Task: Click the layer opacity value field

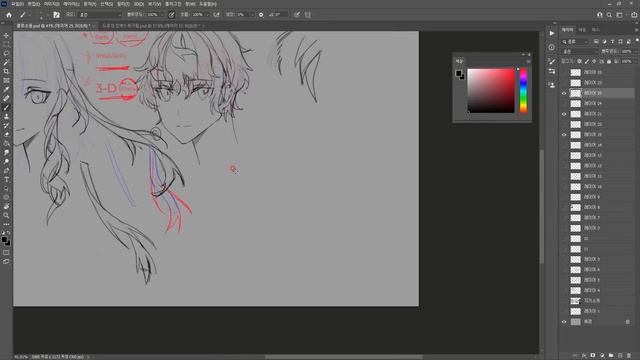Action: coord(628,51)
